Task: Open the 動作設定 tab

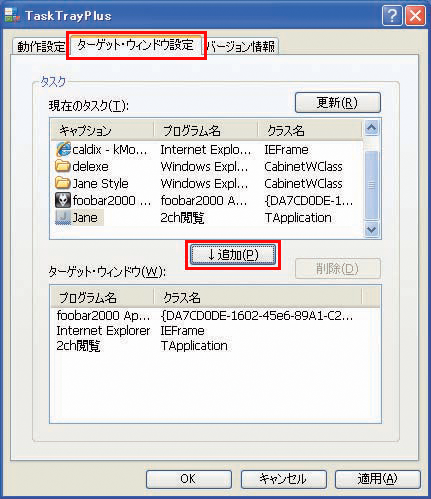Action: click(x=41, y=46)
